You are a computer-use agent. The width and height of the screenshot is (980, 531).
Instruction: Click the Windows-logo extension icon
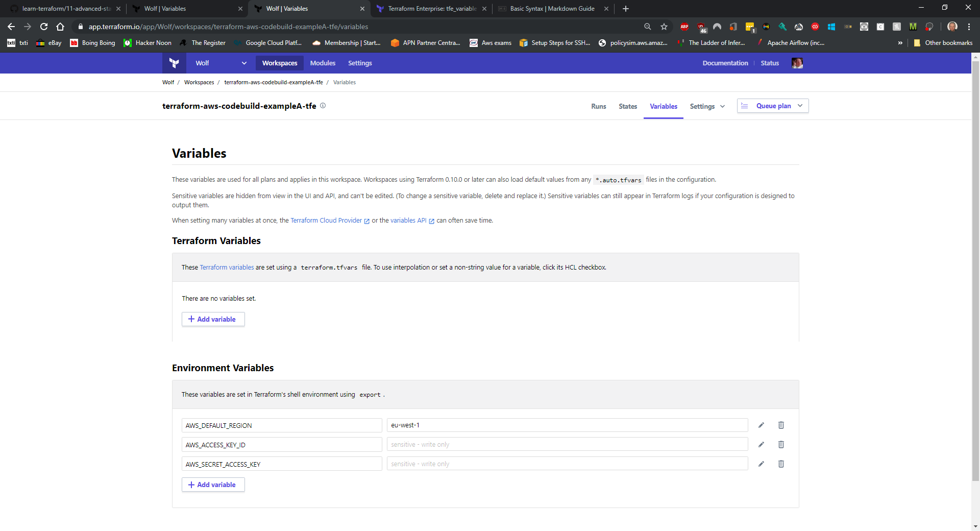(831, 27)
